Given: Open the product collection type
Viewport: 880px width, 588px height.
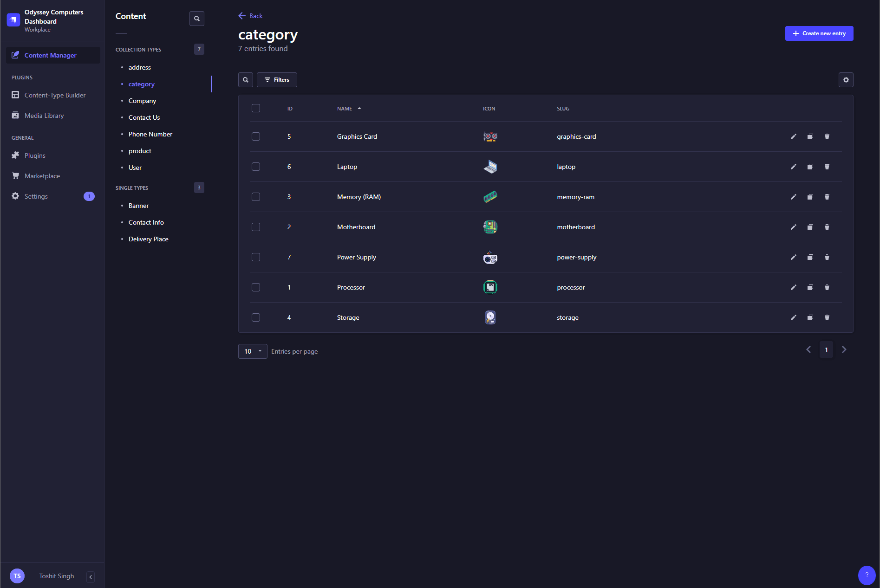Looking at the screenshot, I should [x=140, y=151].
